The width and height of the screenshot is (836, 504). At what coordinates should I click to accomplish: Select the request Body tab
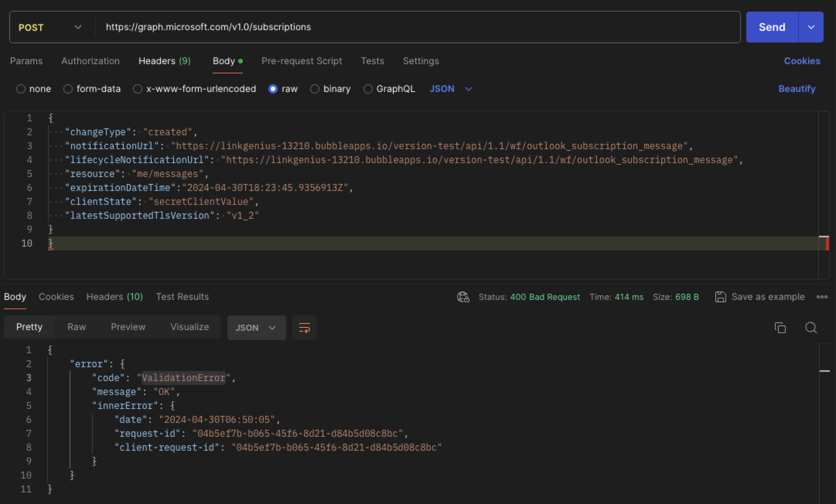pos(227,61)
